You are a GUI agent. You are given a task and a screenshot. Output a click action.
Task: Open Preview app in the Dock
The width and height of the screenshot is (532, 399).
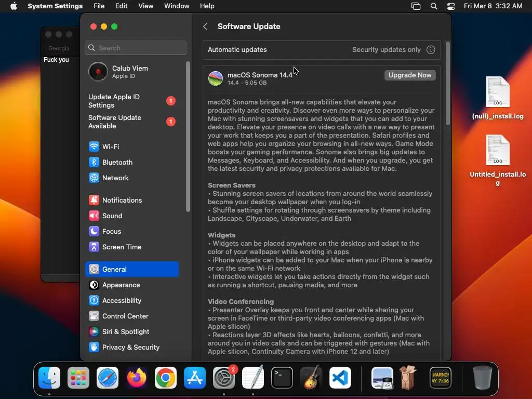tap(382, 378)
